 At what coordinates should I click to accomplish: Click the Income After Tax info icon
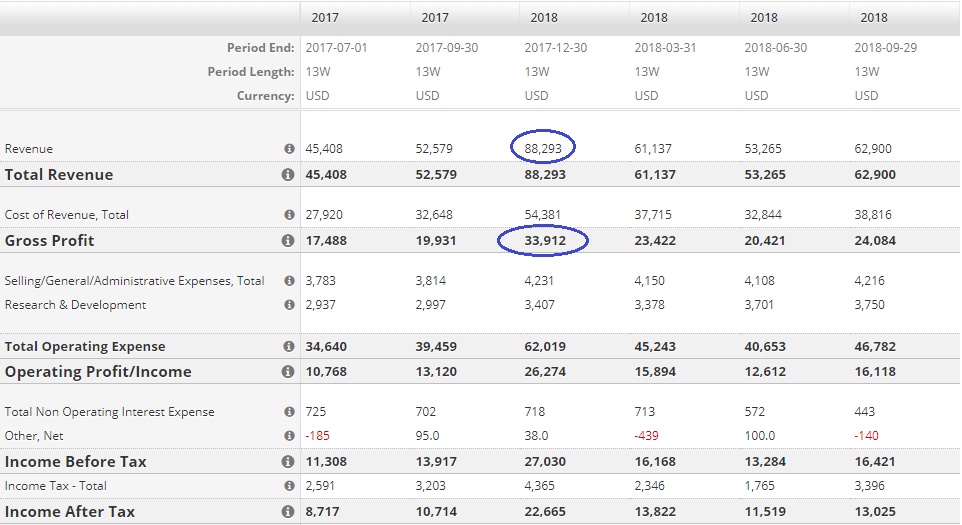click(288, 512)
